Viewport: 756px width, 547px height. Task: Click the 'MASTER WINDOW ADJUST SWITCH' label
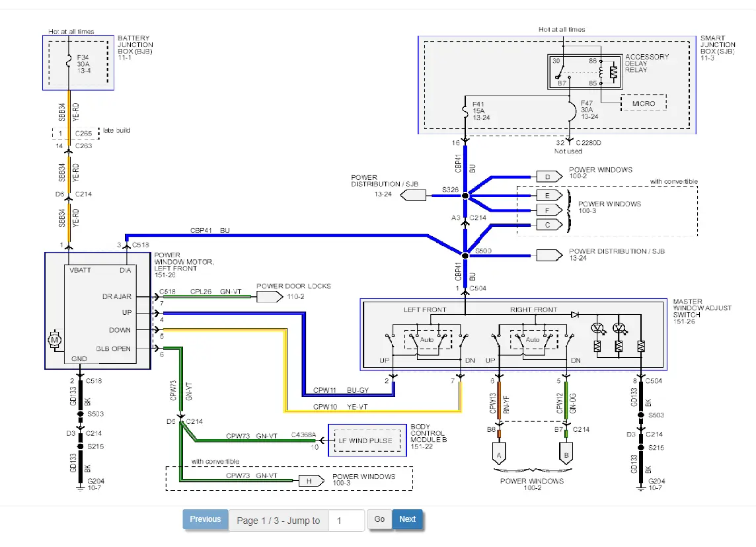point(702,308)
